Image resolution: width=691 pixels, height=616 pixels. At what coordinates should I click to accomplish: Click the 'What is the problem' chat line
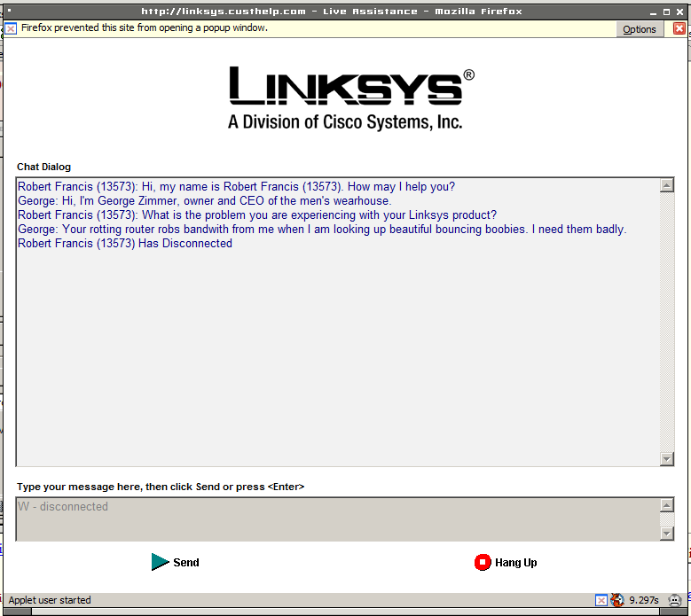257,214
